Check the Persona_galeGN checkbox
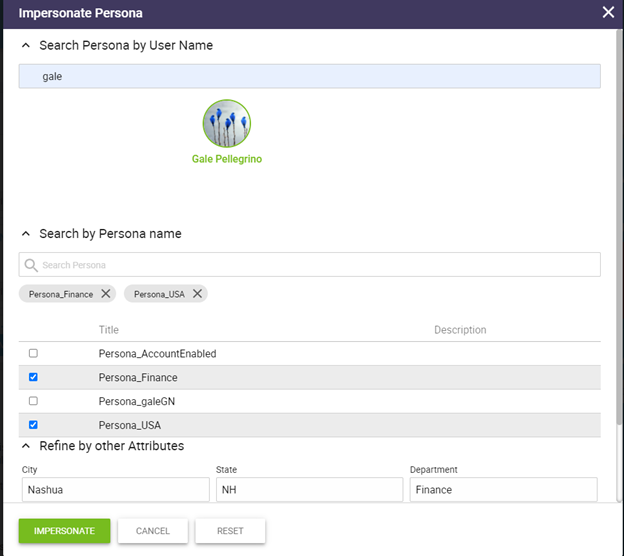Image resolution: width=624 pixels, height=556 pixels. (x=33, y=401)
